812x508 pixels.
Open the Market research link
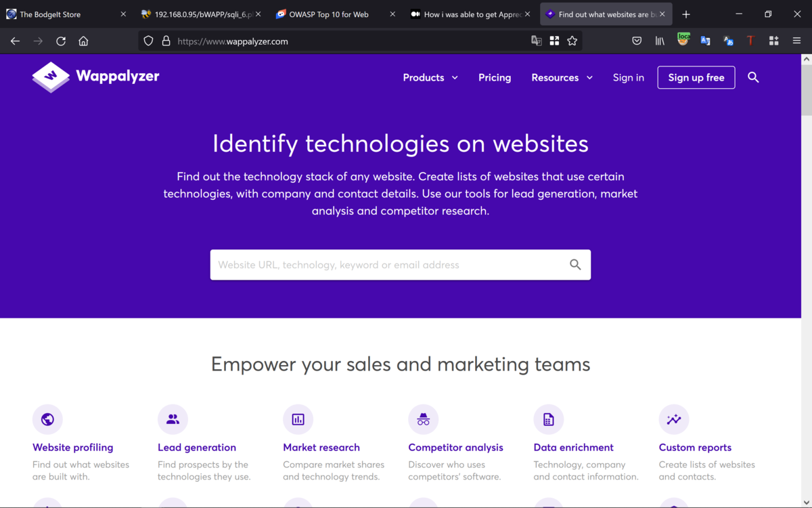tap(321, 448)
